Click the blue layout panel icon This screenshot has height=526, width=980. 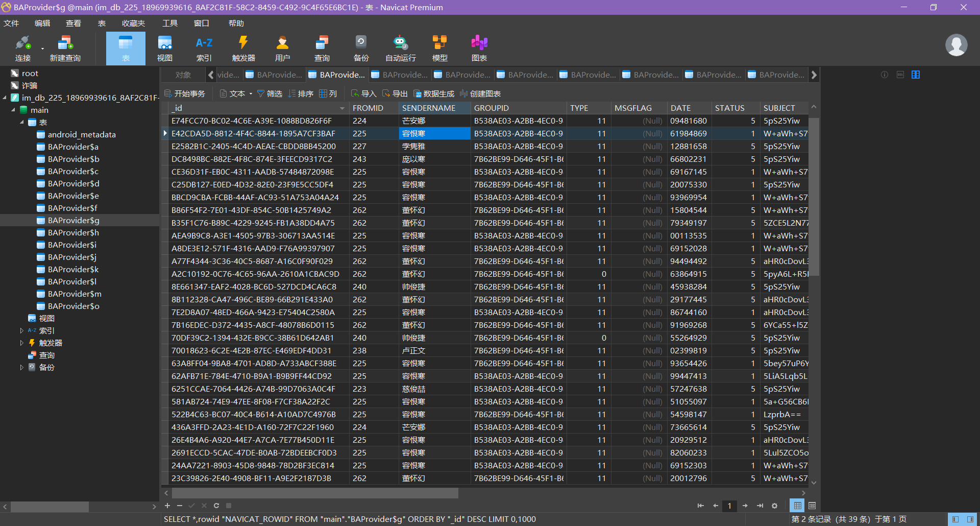point(916,75)
